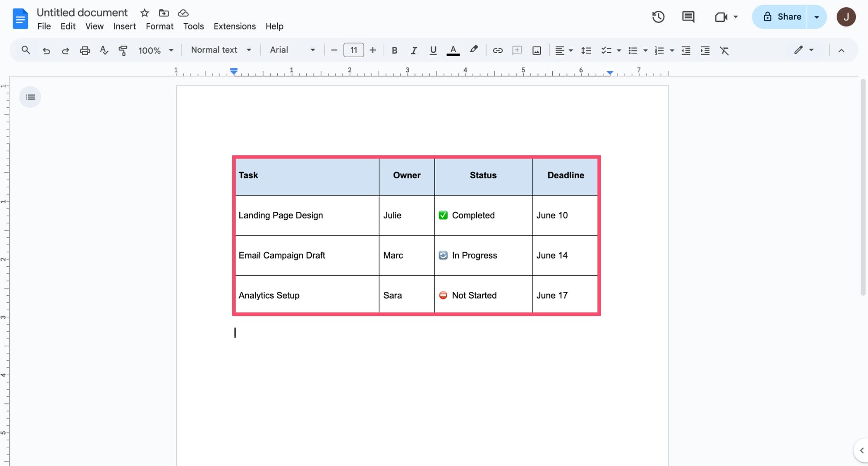Open the Google Docs home icon
The width and height of the screenshot is (868, 466).
click(x=20, y=19)
